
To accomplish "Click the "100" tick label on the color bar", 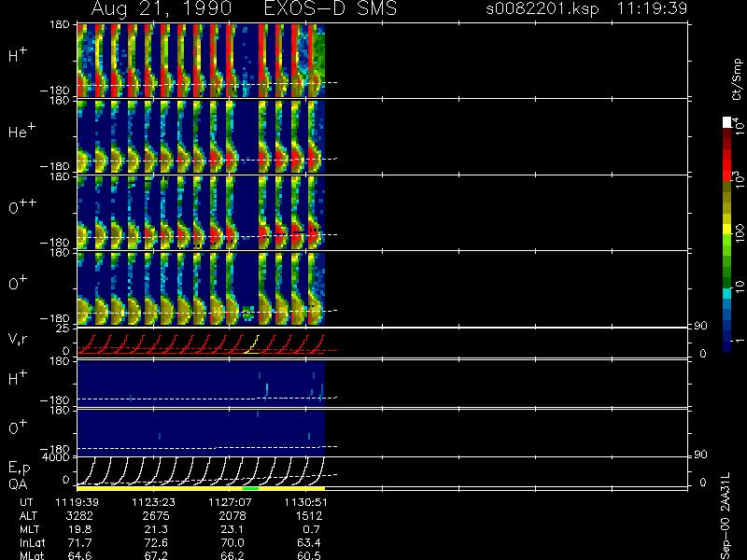I will click(740, 234).
